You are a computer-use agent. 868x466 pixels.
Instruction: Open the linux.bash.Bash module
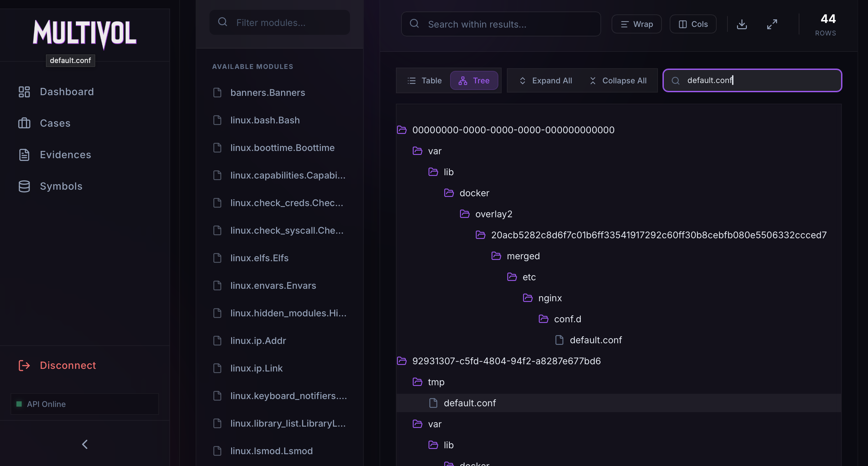coord(265,120)
